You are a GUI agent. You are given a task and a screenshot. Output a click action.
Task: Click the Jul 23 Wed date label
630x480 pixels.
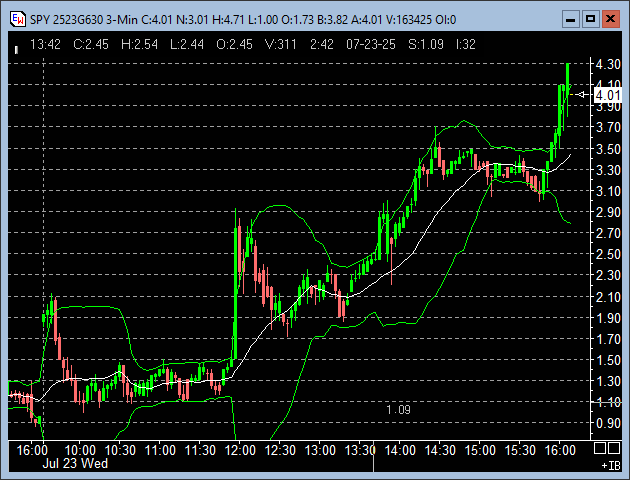75,463
